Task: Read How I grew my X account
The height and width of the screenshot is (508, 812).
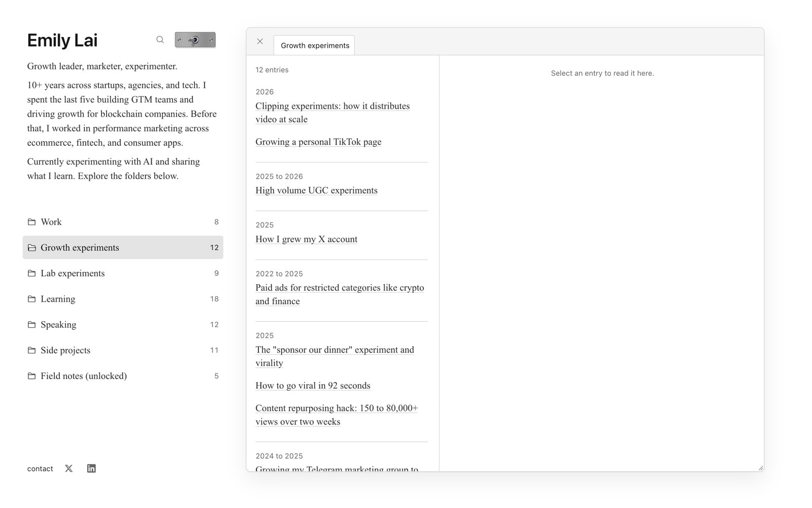Action: 306,239
